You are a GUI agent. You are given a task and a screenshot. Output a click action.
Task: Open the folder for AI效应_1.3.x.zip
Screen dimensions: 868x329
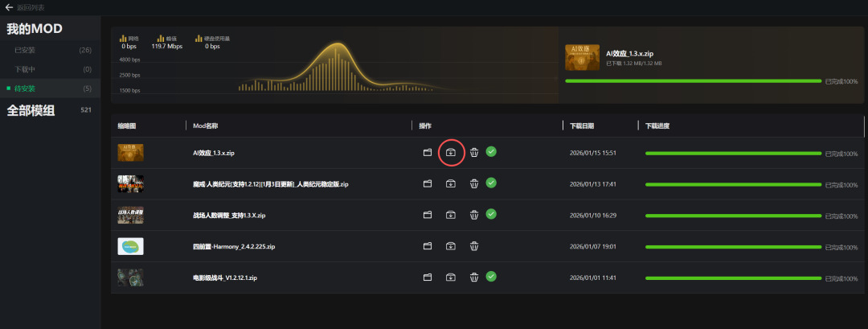coord(428,152)
